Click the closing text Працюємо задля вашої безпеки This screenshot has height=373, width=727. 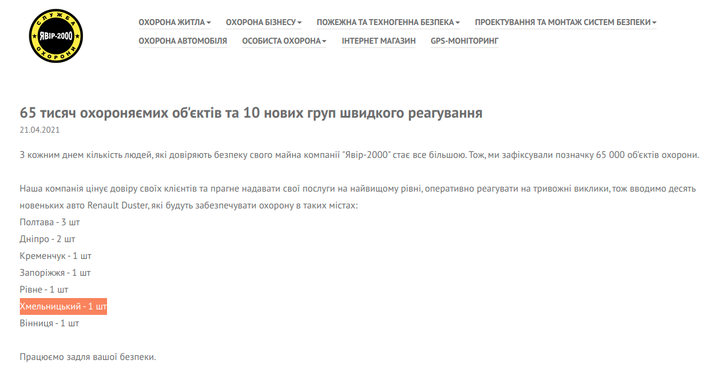(88, 357)
